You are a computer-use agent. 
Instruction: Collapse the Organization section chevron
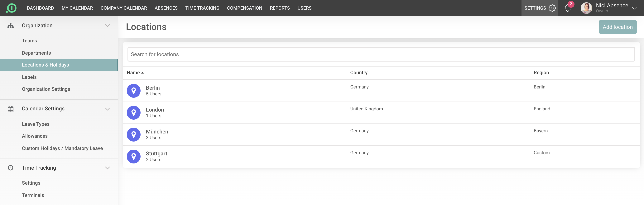[108, 26]
